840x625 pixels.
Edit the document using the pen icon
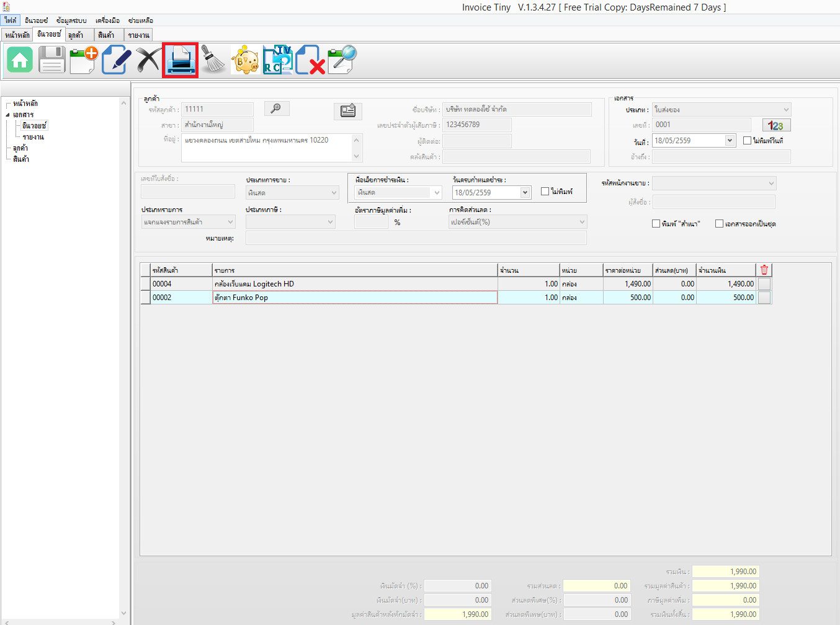(x=116, y=60)
